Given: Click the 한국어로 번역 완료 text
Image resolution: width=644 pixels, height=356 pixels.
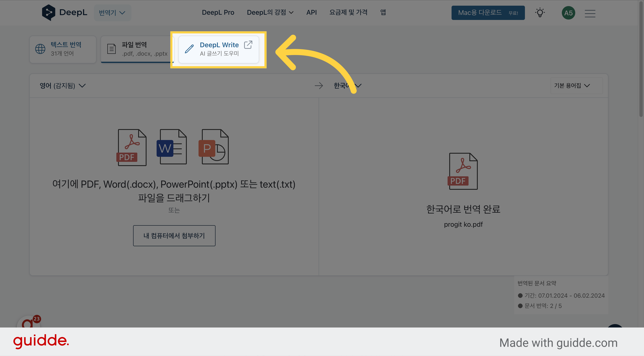Looking at the screenshot, I should 463,209.
